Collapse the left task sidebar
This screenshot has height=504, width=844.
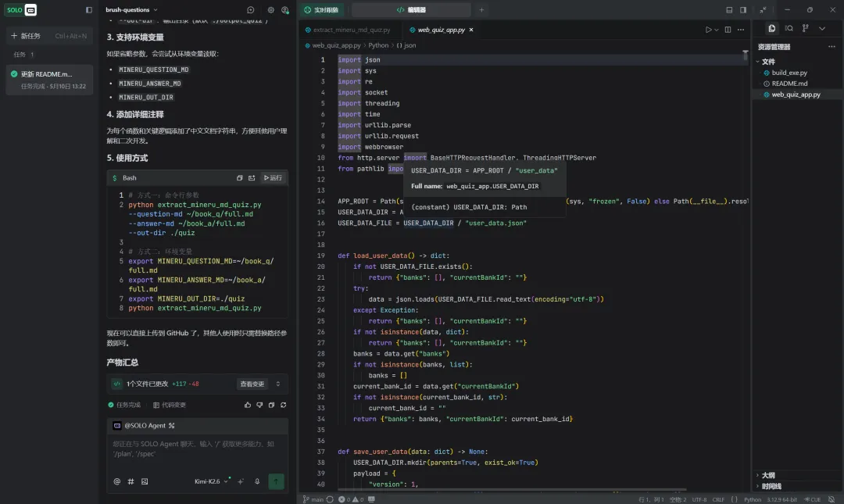coord(89,9)
